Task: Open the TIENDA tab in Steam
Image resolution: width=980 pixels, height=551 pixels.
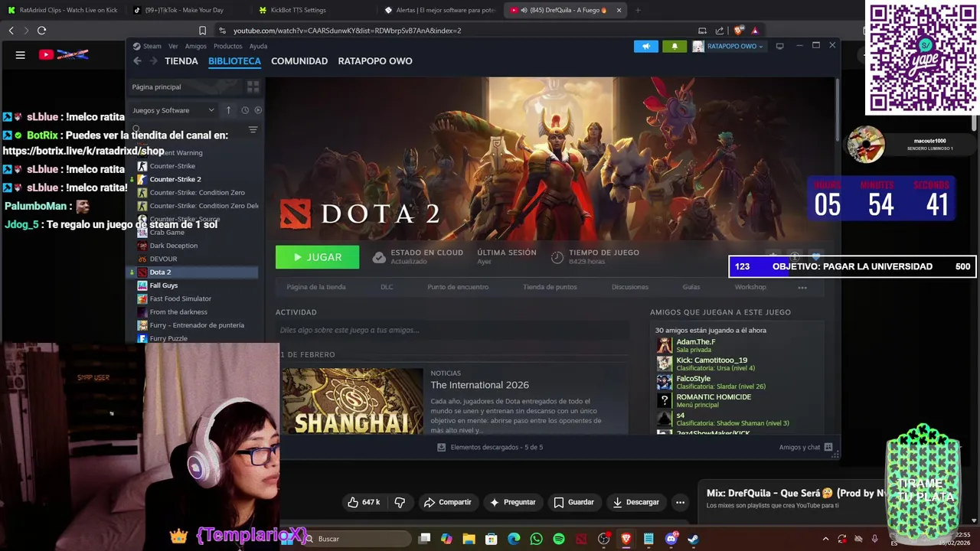Action: pyautogui.click(x=181, y=61)
